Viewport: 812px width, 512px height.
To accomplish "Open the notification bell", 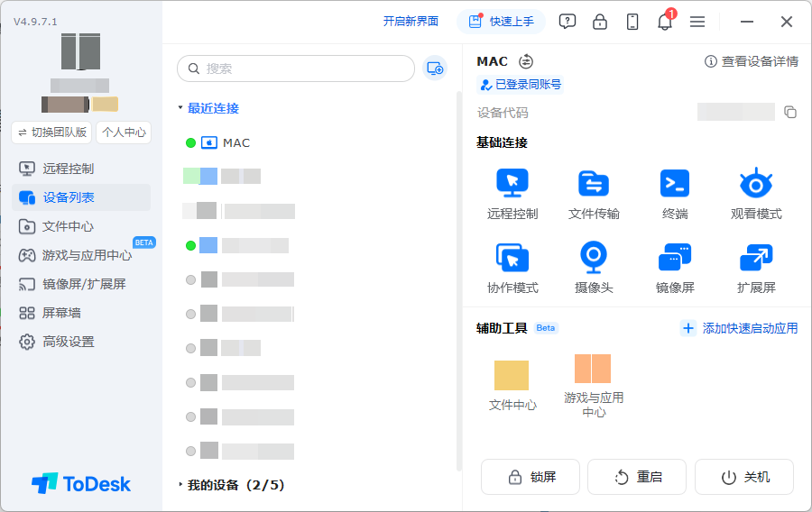I will pyautogui.click(x=665, y=22).
